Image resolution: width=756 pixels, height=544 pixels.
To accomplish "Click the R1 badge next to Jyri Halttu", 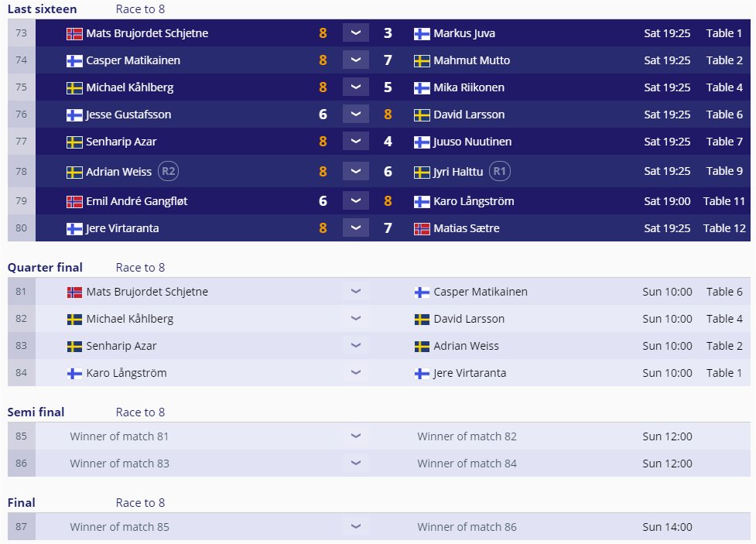I will point(500,171).
